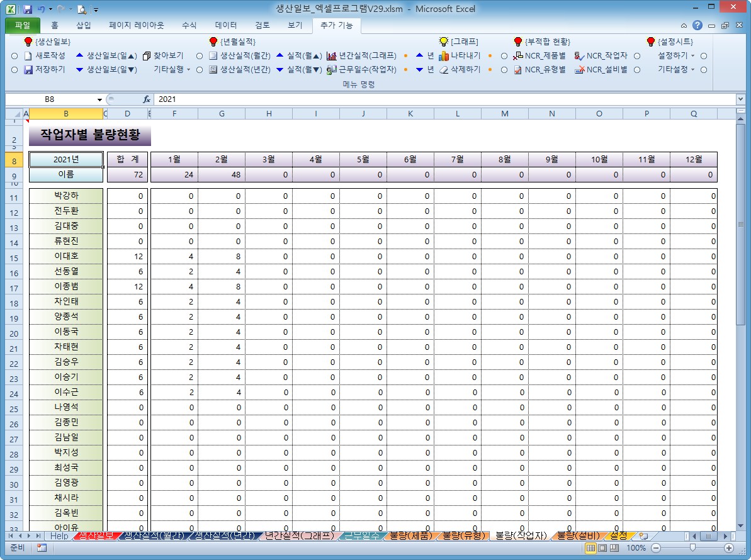This screenshot has width=751, height=560.
Task: Select radio button before 생산실적(년간)
Action: 200,70
